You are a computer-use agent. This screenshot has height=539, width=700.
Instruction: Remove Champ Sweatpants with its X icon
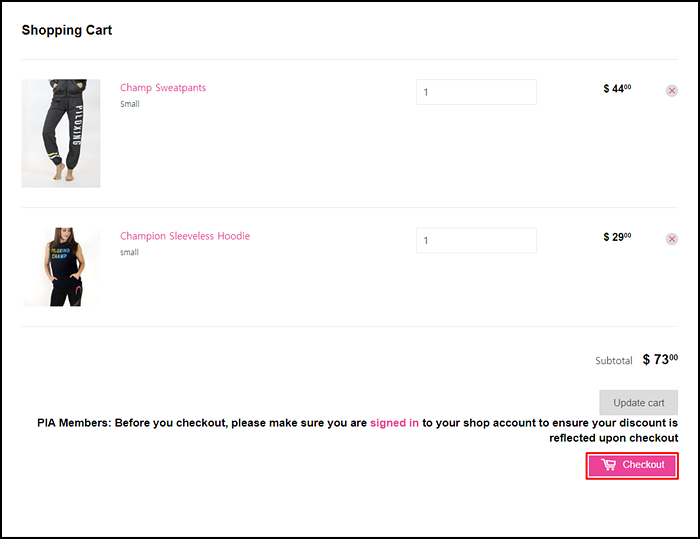tap(671, 91)
